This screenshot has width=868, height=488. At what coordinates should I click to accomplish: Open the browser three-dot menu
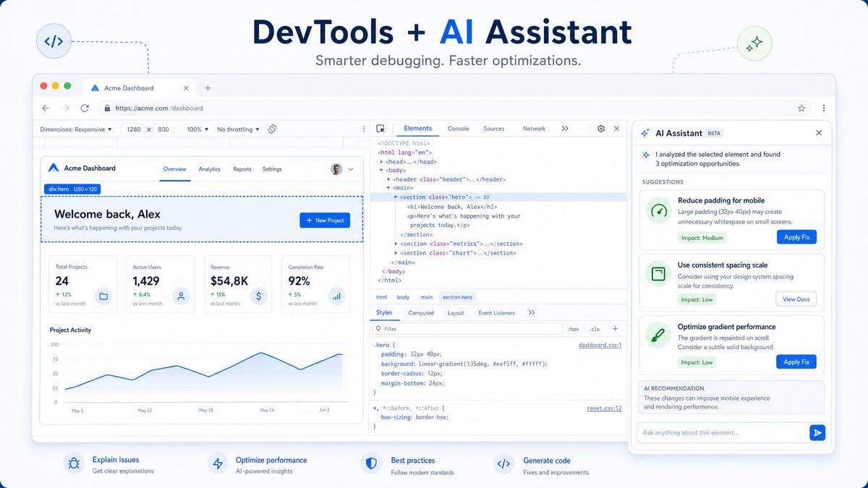(x=823, y=108)
